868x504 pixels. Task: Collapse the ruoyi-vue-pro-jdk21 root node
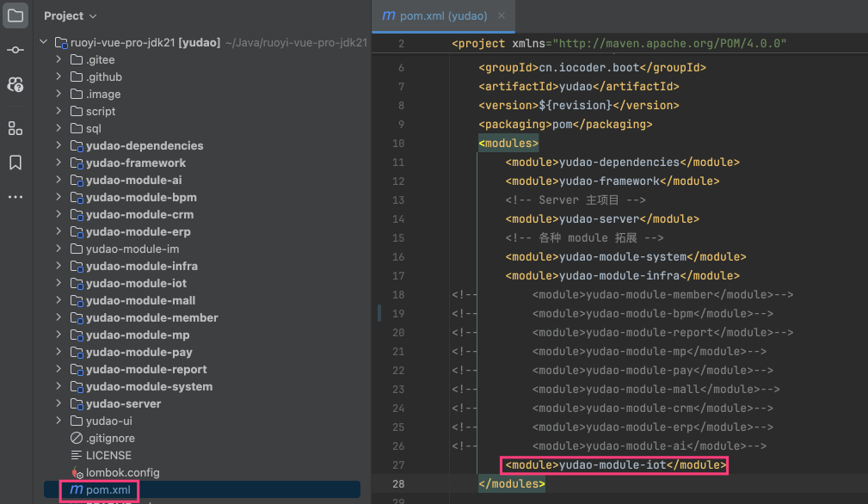pos(43,42)
